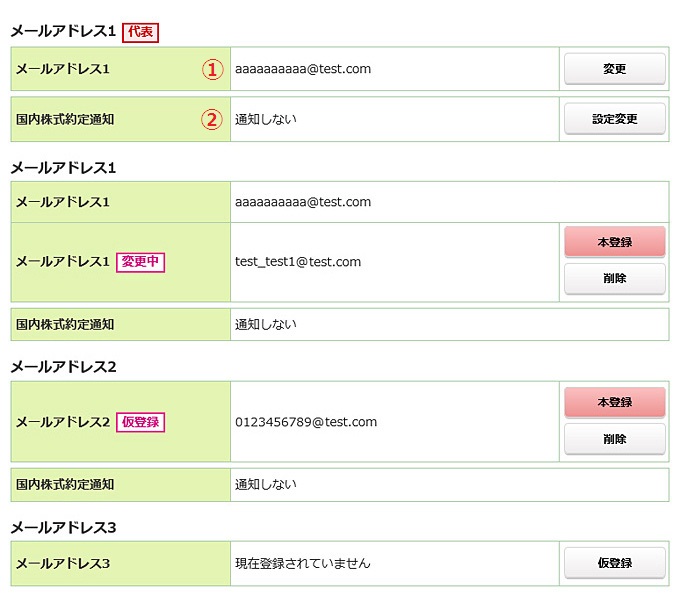Screen dimensions: 680x608
Task: Click the test_test1@test.com address text
Action: (x=298, y=262)
